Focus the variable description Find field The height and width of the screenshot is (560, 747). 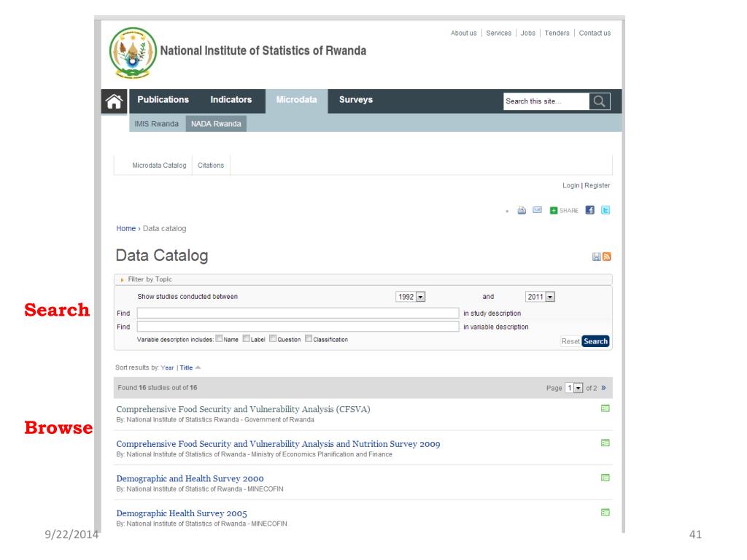click(x=298, y=326)
